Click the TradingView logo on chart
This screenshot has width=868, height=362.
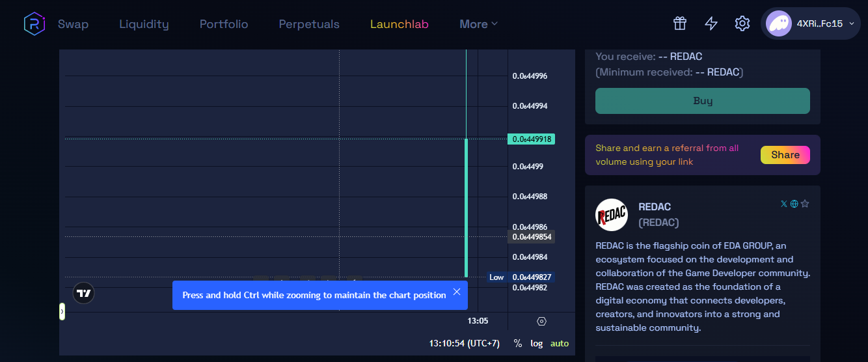[84, 293]
